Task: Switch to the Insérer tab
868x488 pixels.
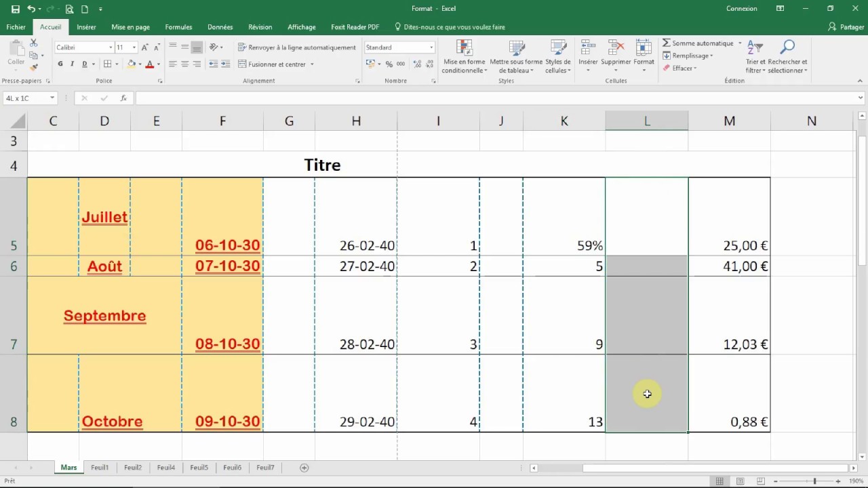Action: pyautogui.click(x=86, y=27)
